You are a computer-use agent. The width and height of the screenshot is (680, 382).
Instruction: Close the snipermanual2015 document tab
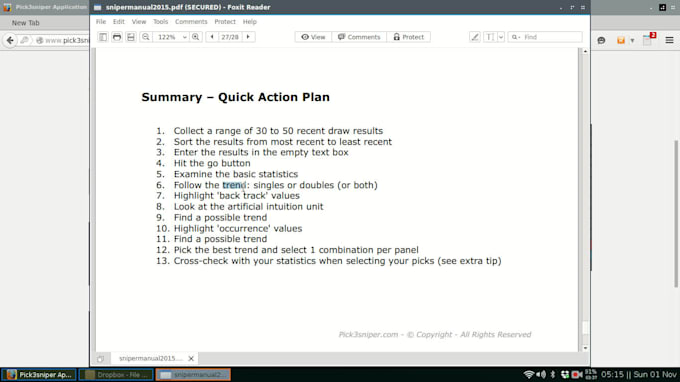coord(191,359)
